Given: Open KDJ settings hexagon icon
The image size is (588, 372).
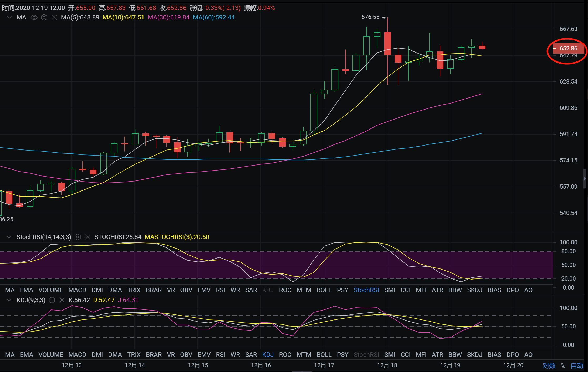Looking at the screenshot, I should pos(52,300).
